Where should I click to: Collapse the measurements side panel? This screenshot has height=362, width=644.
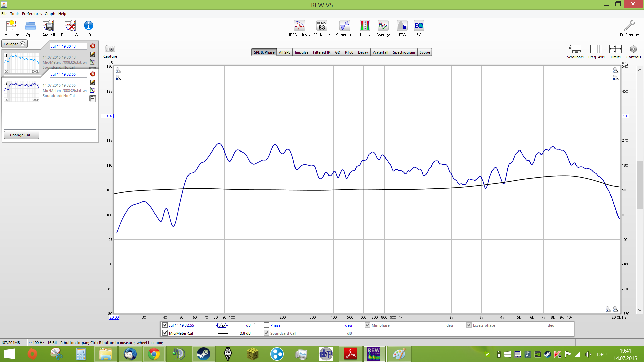[14, 44]
